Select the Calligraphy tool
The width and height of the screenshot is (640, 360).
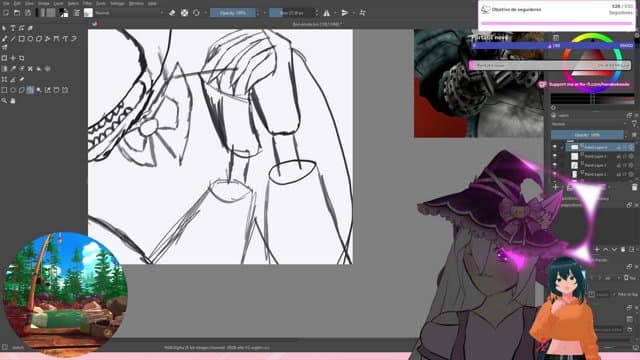point(30,28)
